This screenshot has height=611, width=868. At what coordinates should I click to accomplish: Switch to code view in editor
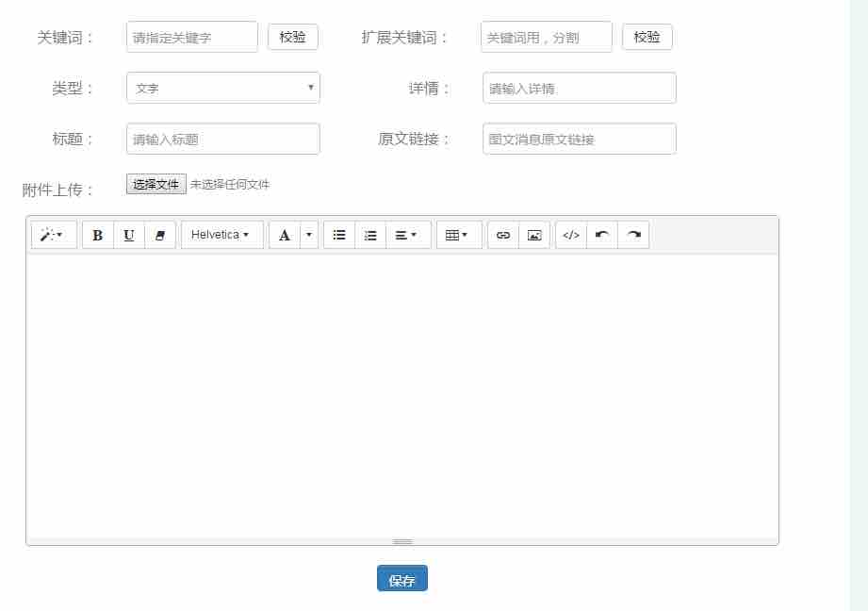571,235
